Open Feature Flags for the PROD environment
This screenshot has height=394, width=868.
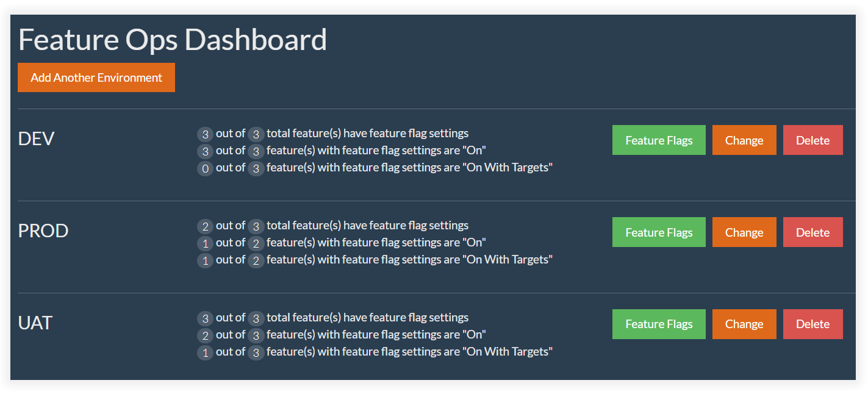point(659,232)
